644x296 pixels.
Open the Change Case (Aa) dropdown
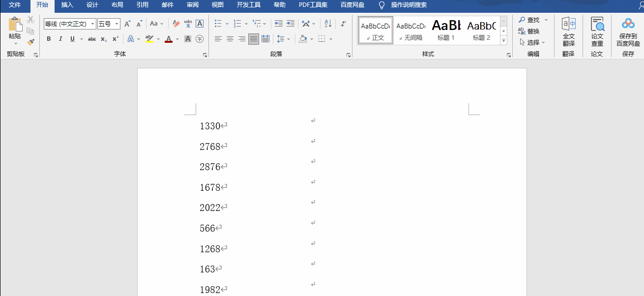click(x=156, y=24)
